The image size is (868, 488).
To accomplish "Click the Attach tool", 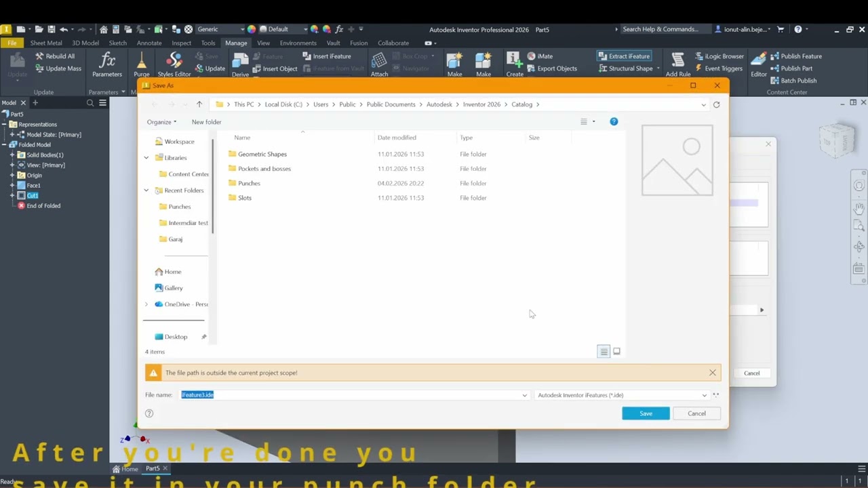I will click(379, 65).
